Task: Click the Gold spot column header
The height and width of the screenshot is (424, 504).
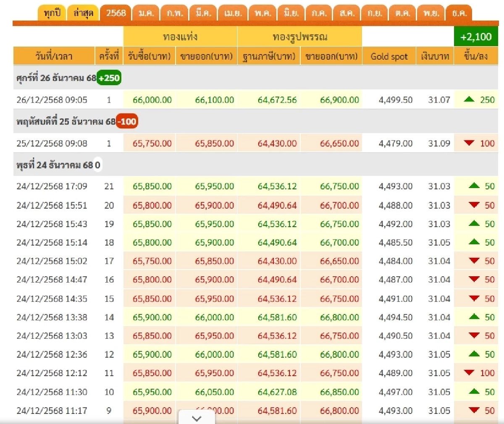Action: 390,56
